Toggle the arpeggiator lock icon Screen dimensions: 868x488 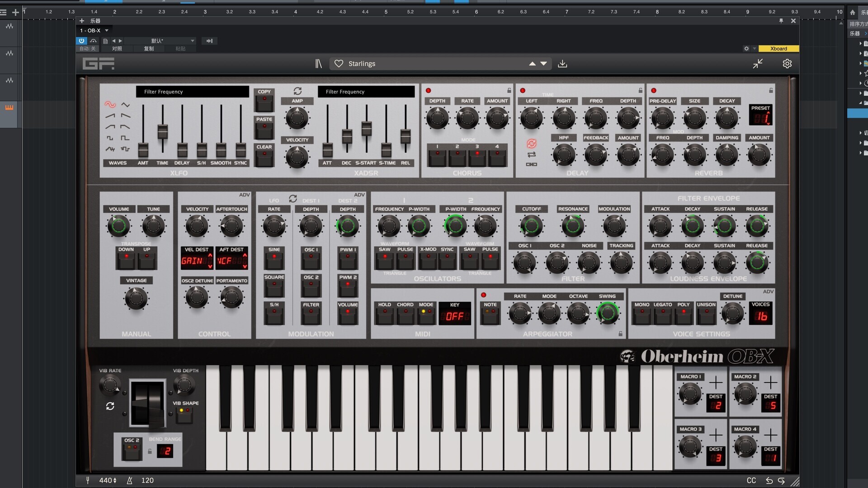point(620,334)
